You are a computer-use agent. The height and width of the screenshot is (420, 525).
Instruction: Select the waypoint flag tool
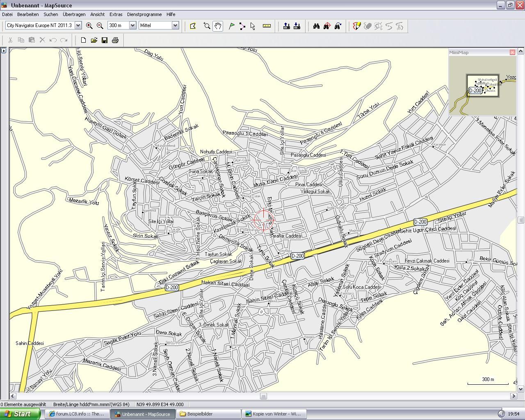[231, 26]
